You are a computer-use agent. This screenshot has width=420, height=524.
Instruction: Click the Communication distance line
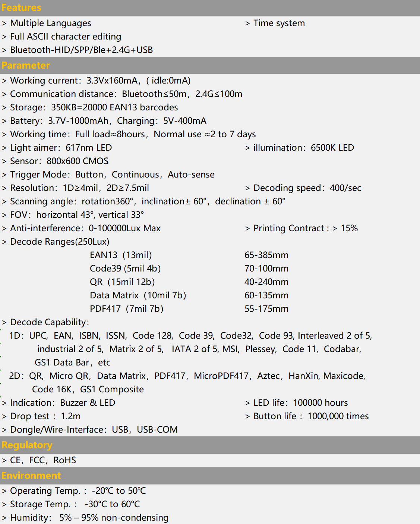[x=122, y=94]
